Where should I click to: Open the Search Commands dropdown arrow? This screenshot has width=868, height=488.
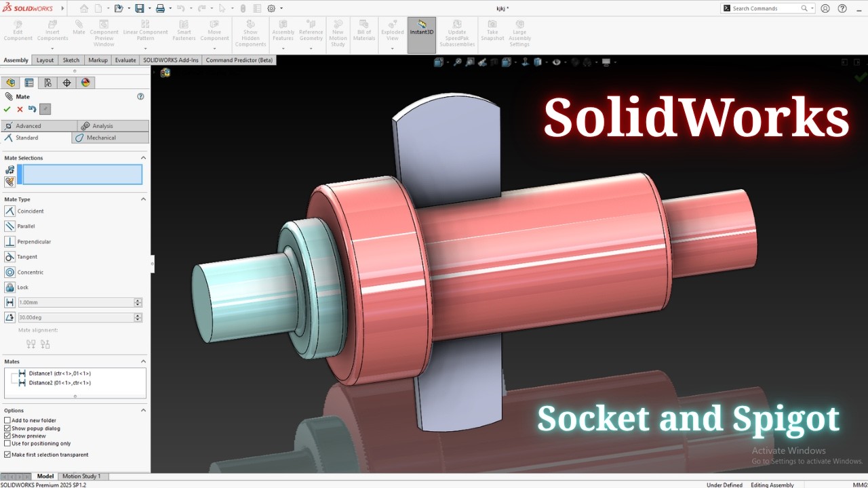click(812, 9)
